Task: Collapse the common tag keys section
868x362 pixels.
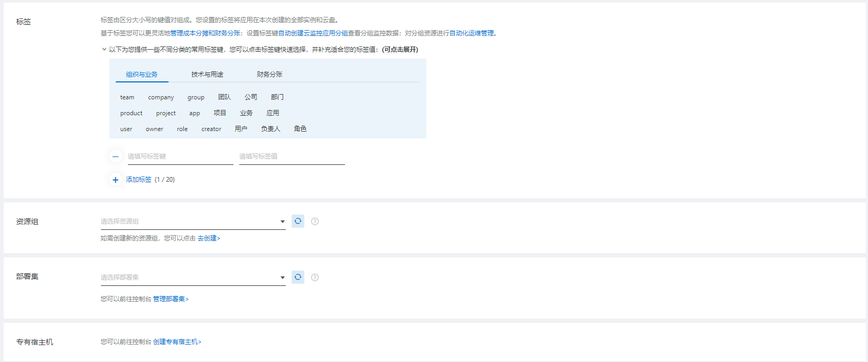Action: coord(104,50)
